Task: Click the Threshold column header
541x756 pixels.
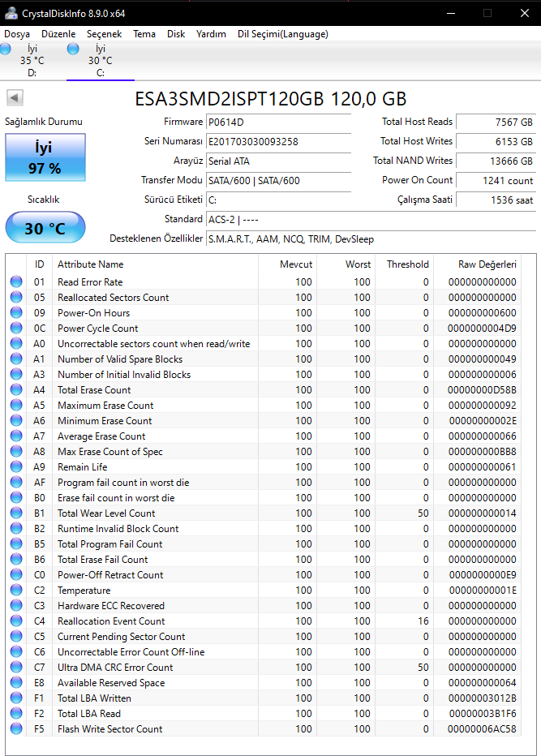Action: point(404,264)
